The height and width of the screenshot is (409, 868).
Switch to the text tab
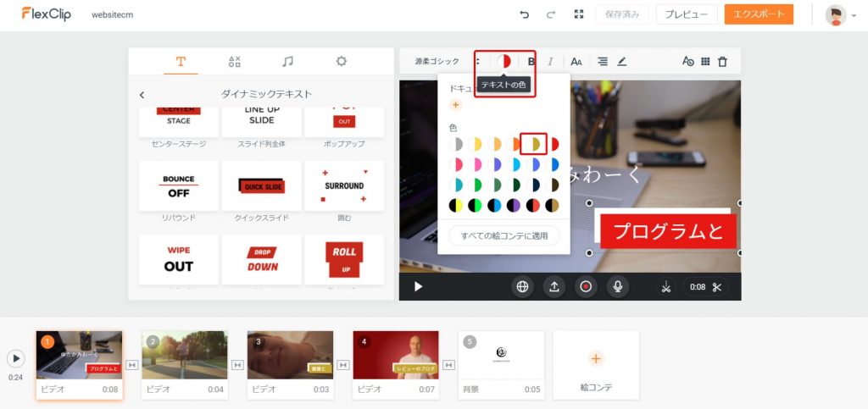tap(181, 61)
